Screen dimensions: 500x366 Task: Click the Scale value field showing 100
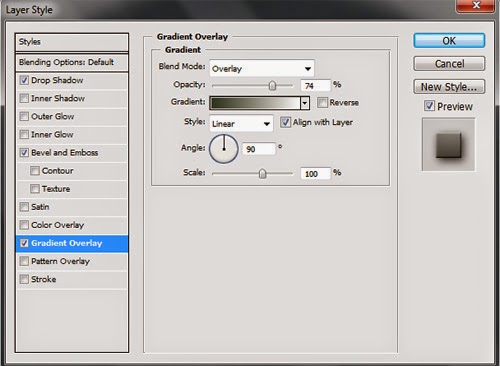coord(315,174)
